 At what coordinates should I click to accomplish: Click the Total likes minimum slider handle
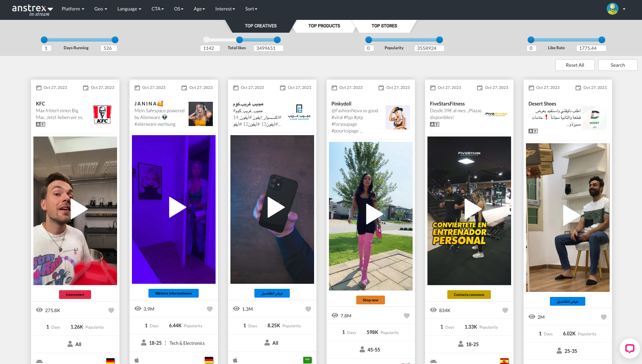[x=240, y=40]
